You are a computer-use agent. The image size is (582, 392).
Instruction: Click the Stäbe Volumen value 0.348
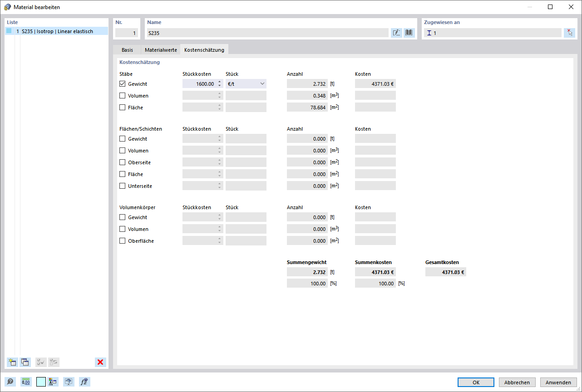307,96
